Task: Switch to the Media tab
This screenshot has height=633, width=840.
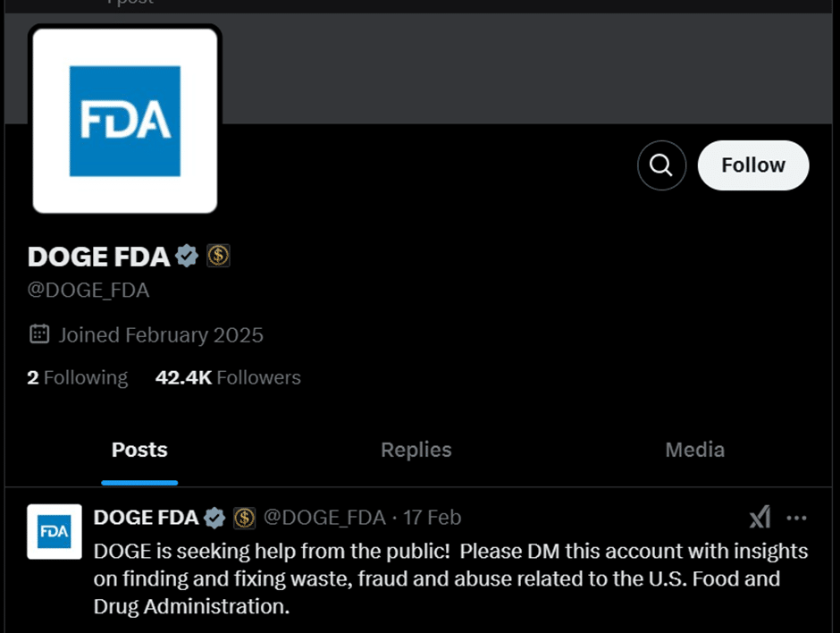Action: (695, 451)
